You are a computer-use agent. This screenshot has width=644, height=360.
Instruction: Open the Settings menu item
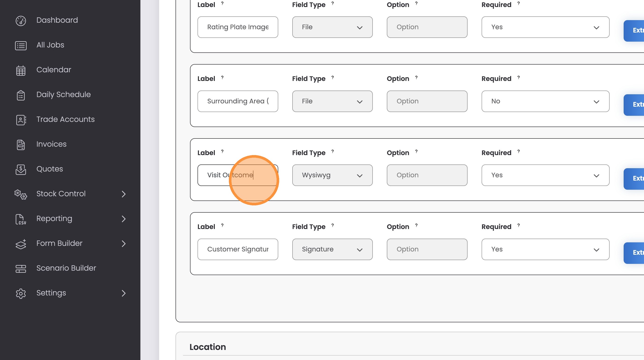[x=51, y=293]
